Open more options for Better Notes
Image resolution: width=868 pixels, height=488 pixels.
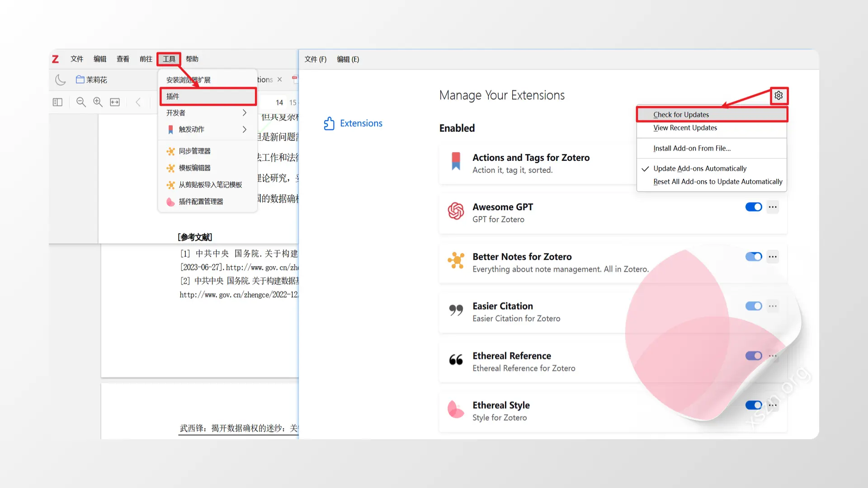773,257
